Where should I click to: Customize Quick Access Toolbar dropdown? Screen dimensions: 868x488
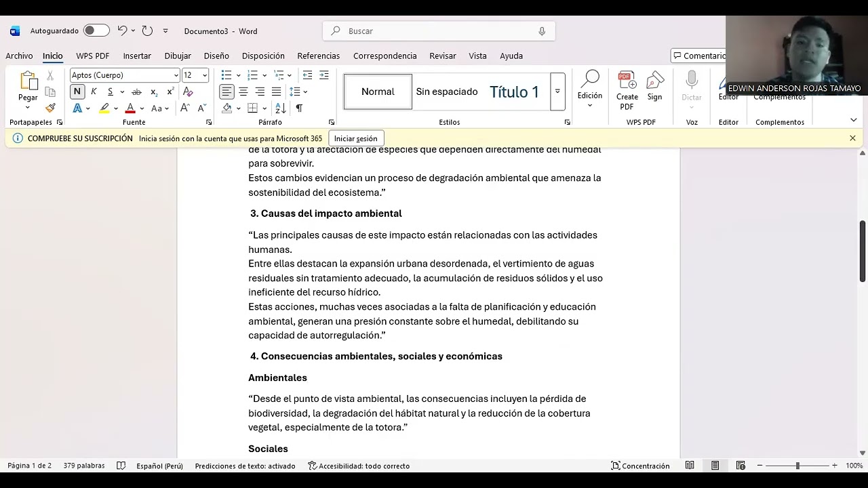tap(165, 31)
